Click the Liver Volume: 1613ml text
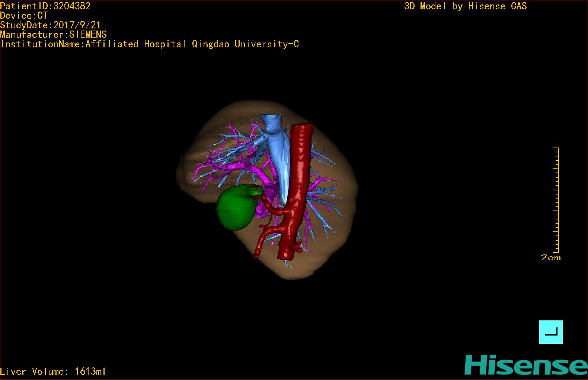 point(53,371)
